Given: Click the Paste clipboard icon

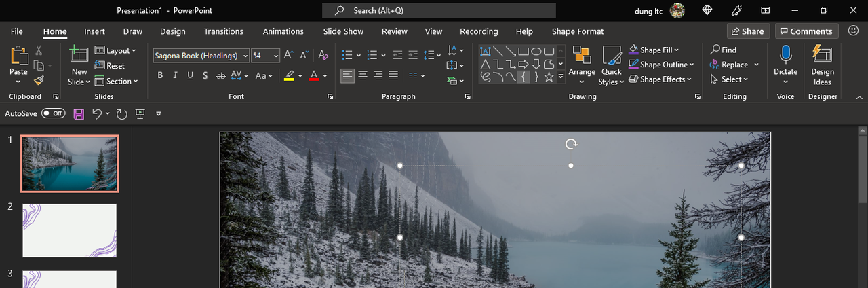Looking at the screenshot, I should (18, 55).
